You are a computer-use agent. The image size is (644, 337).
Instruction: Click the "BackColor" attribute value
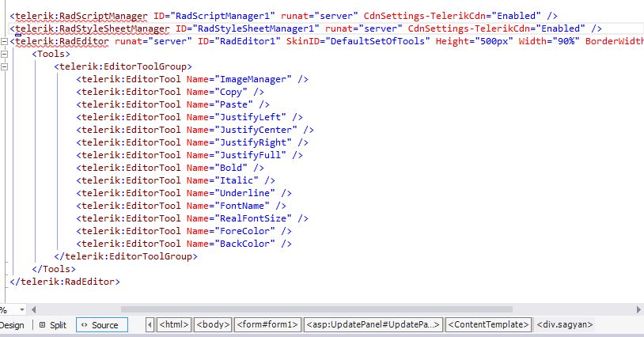tap(244, 244)
